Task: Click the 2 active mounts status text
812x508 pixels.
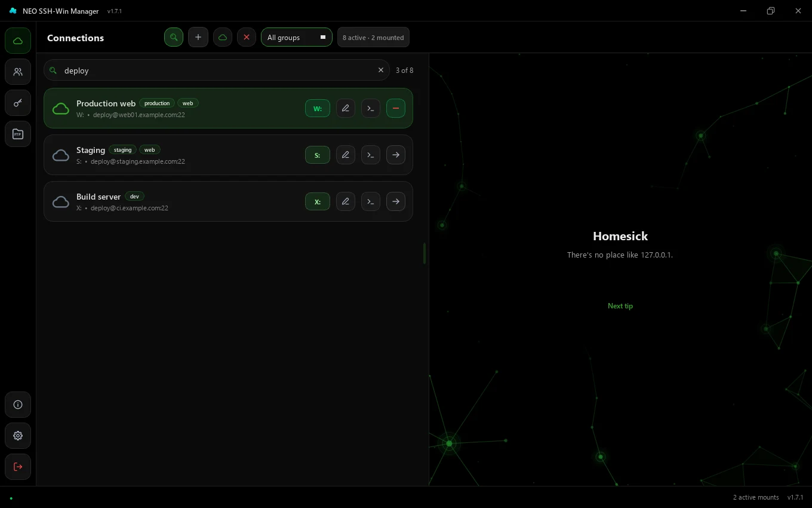Action: [x=756, y=497]
